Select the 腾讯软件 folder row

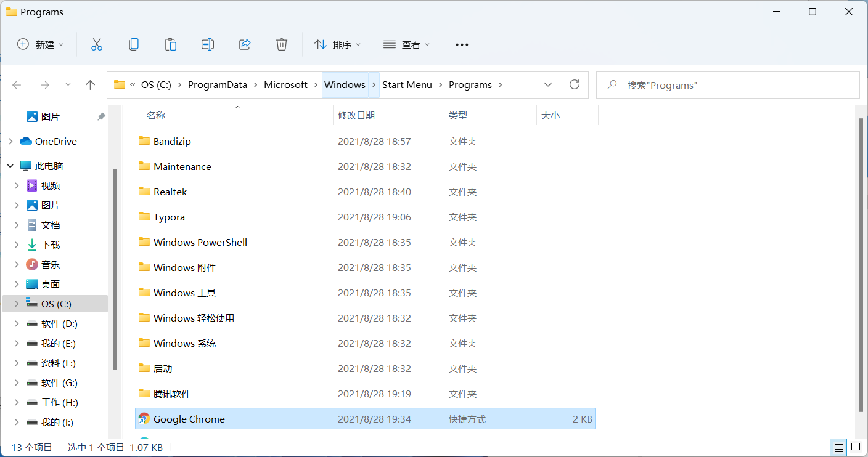pos(365,394)
